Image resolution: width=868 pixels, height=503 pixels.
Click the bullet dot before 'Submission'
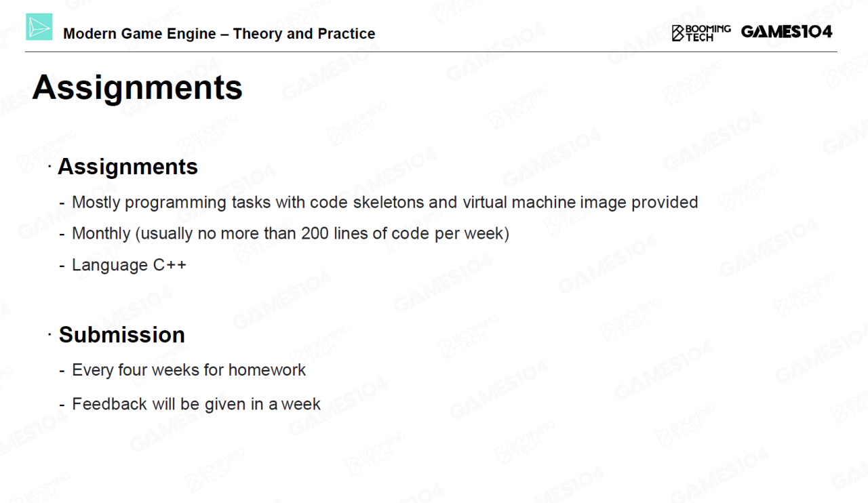pos(50,334)
